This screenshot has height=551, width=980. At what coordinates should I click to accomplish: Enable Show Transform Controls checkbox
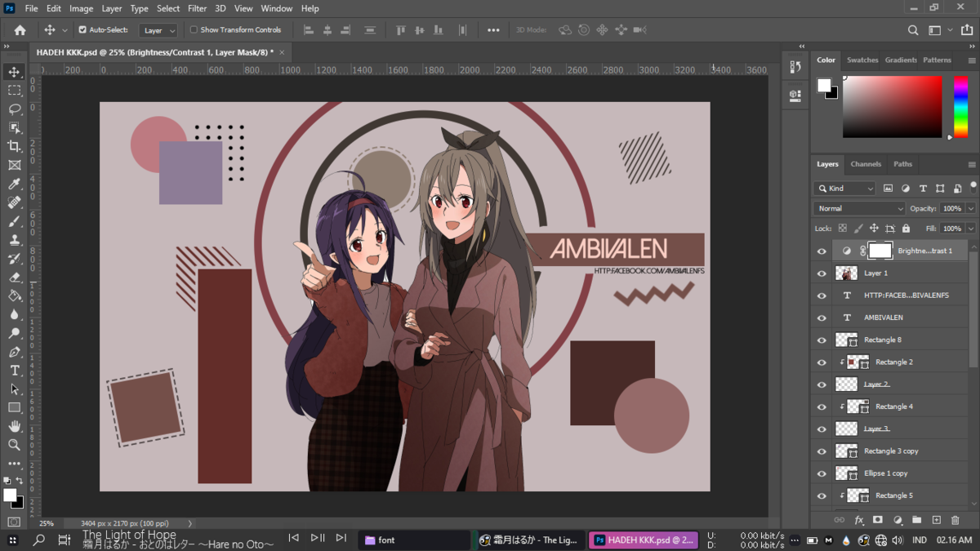coord(194,30)
